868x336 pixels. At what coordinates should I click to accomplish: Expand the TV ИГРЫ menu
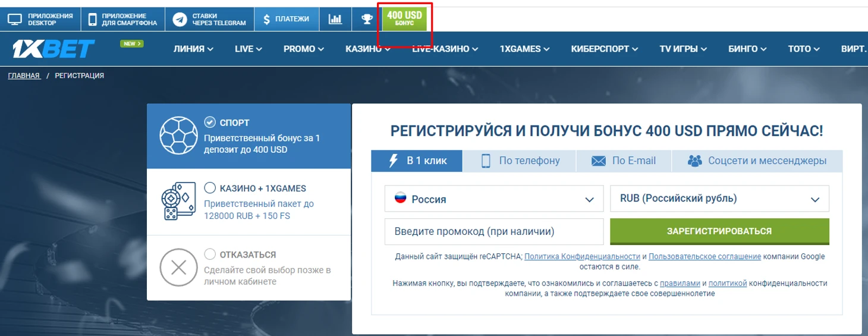tap(683, 49)
